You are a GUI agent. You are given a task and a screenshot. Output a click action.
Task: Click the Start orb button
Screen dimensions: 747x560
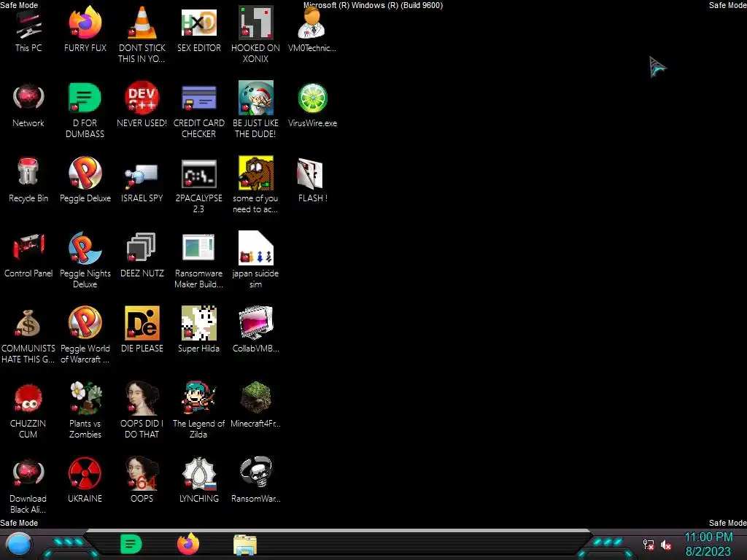[18, 544]
